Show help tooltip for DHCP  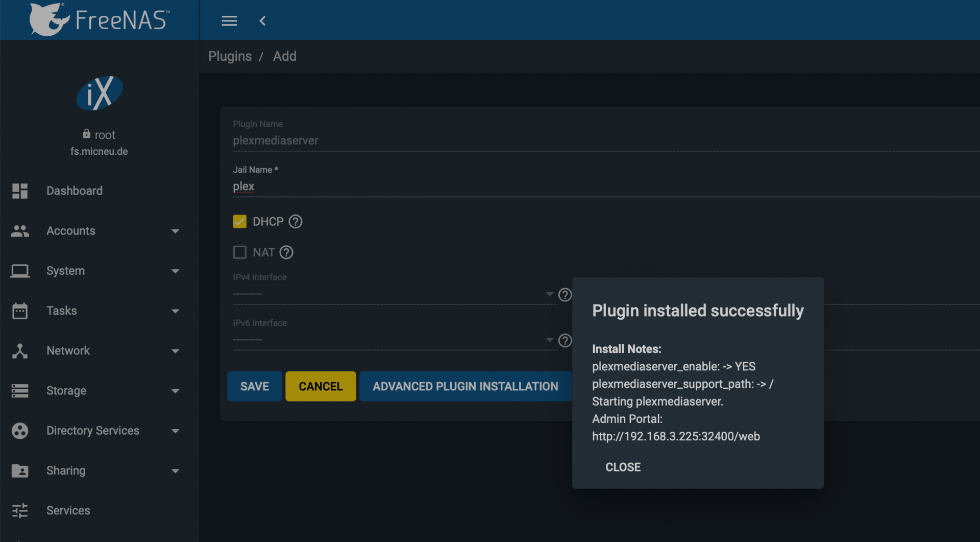click(x=296, y=222)
